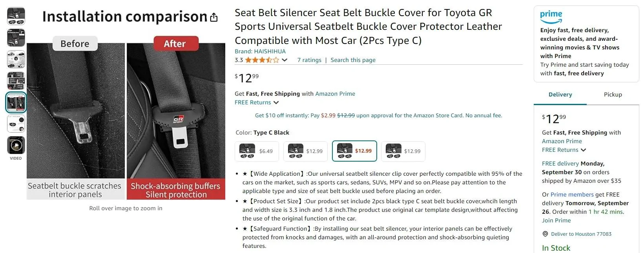Select the $6.49 color option
644x253 pixels.
click(257, 151)
